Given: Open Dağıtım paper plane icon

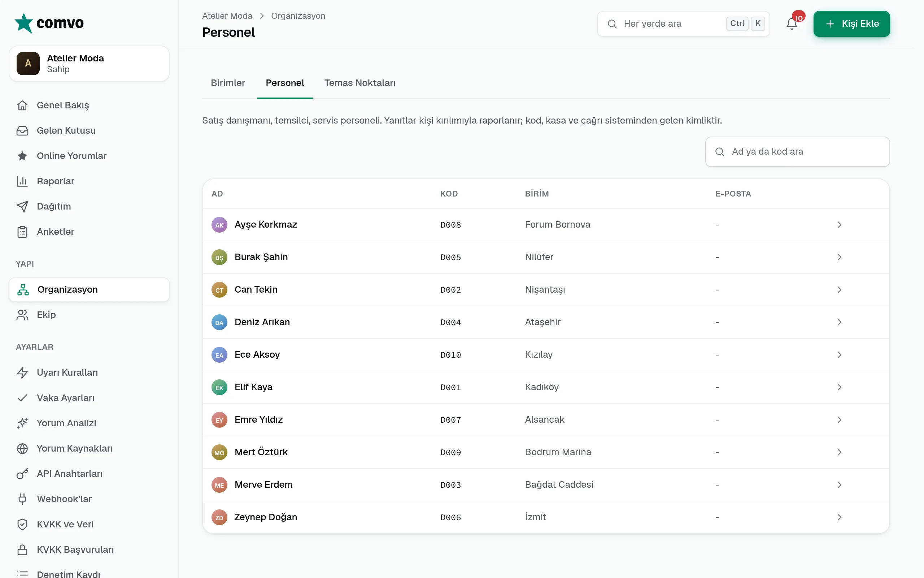Looking at the screenshot, I should click(22, 206).
